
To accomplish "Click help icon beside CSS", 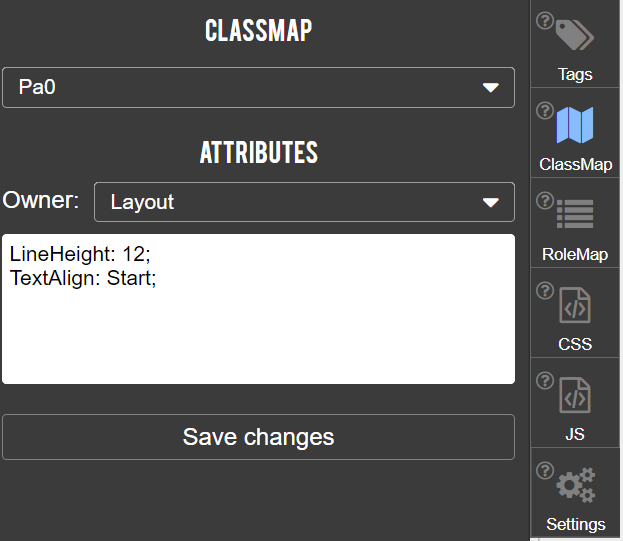I will [x=545, y=290].
